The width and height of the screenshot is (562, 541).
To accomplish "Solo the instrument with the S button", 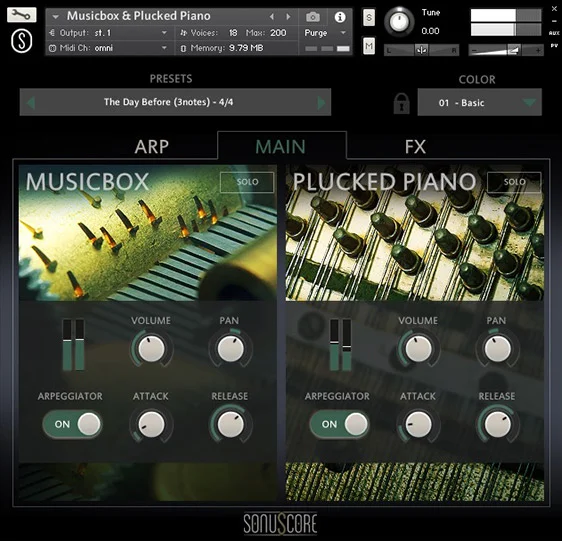I will coord(369,17).
